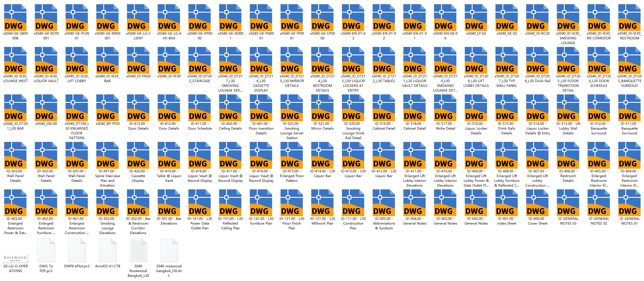Select the ID-602.00 Ceiling Details file icon

pos(230,108)
